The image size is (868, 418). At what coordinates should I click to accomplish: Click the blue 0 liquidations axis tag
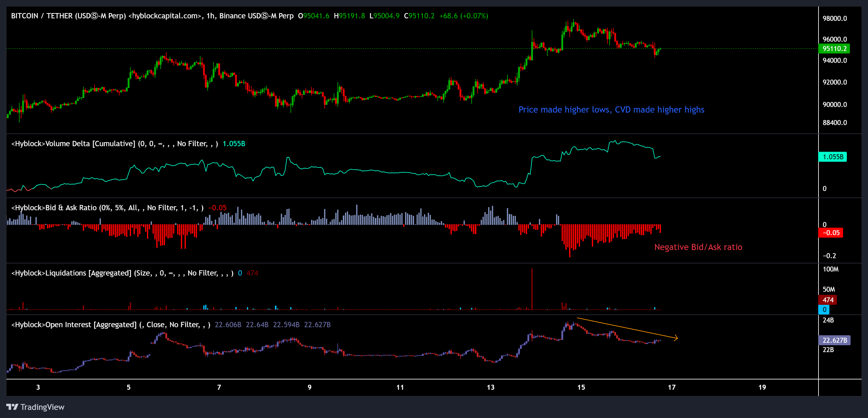(x=824, y=310)
